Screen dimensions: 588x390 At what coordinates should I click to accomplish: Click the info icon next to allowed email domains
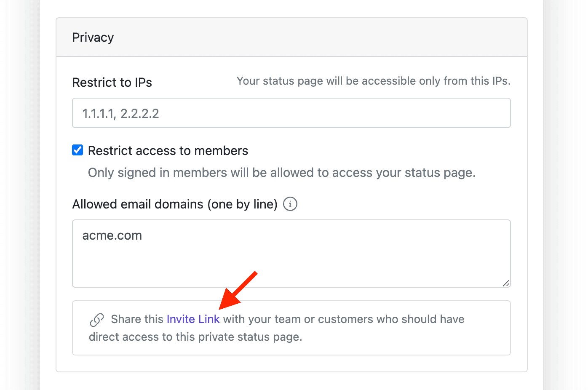290,204
